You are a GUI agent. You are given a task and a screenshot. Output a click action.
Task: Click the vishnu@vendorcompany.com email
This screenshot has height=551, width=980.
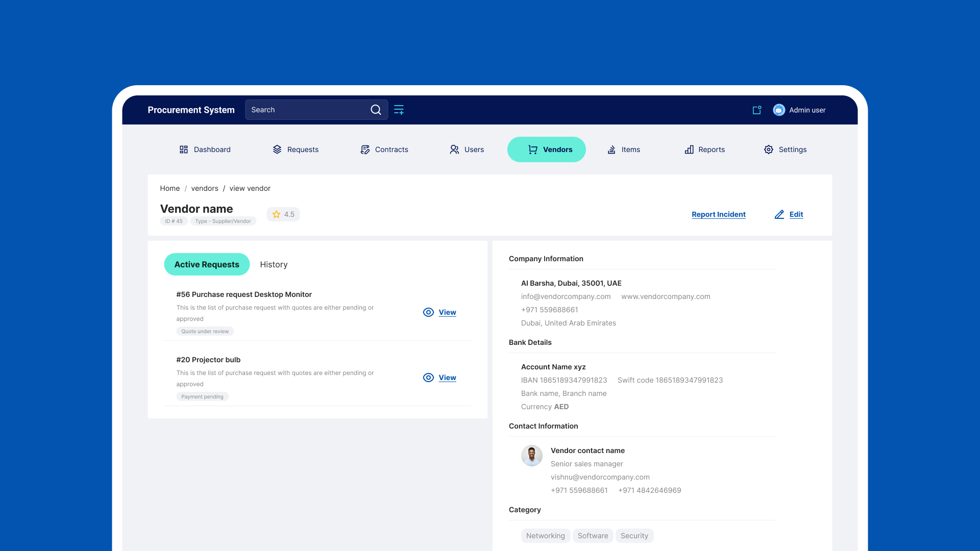coord(600,477)
